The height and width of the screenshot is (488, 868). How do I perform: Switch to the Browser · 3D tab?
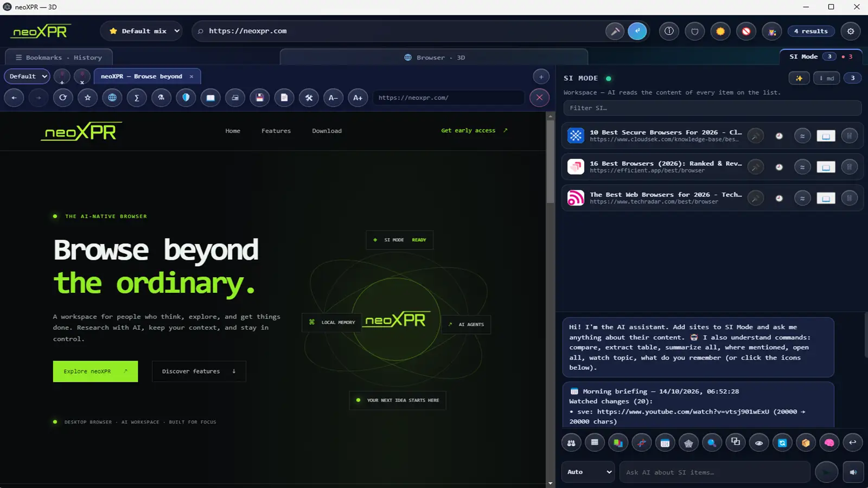coord(434,57)
